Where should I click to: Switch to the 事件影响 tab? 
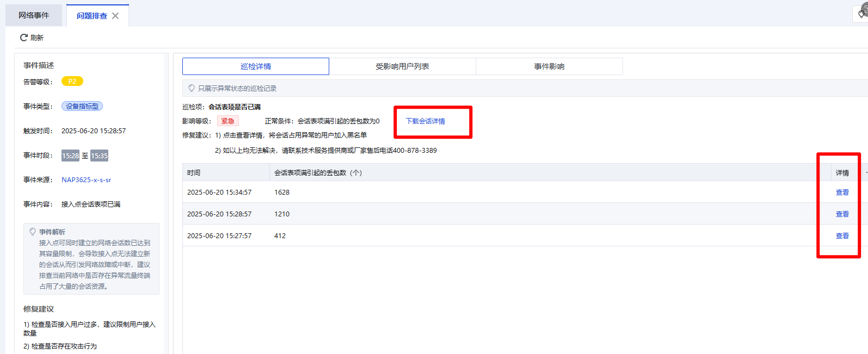point(549,66)
